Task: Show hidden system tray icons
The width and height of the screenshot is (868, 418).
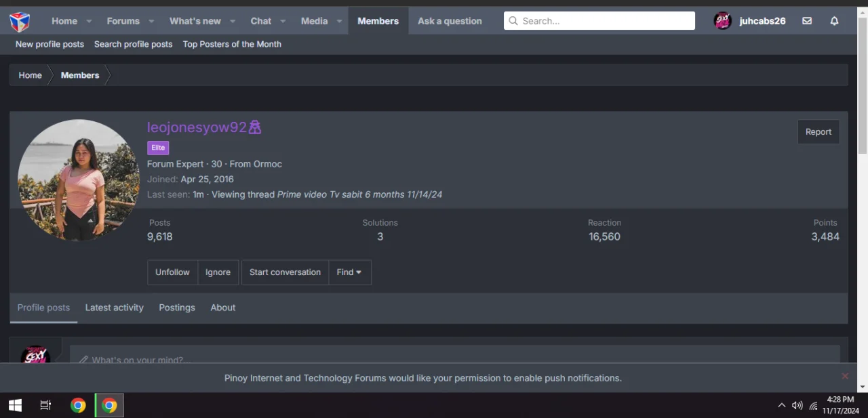Action: (781, 405)
